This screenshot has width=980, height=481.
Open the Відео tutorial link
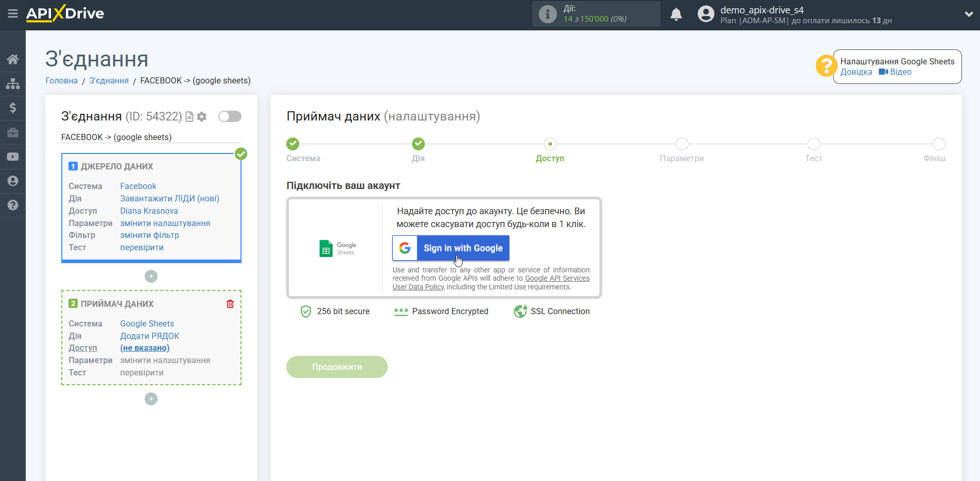895,72
